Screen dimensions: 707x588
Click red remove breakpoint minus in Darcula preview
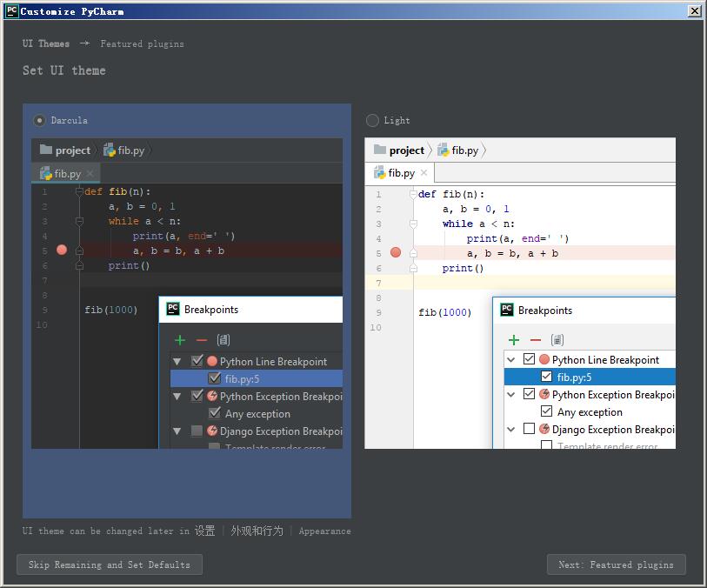[x=202, y=340]
